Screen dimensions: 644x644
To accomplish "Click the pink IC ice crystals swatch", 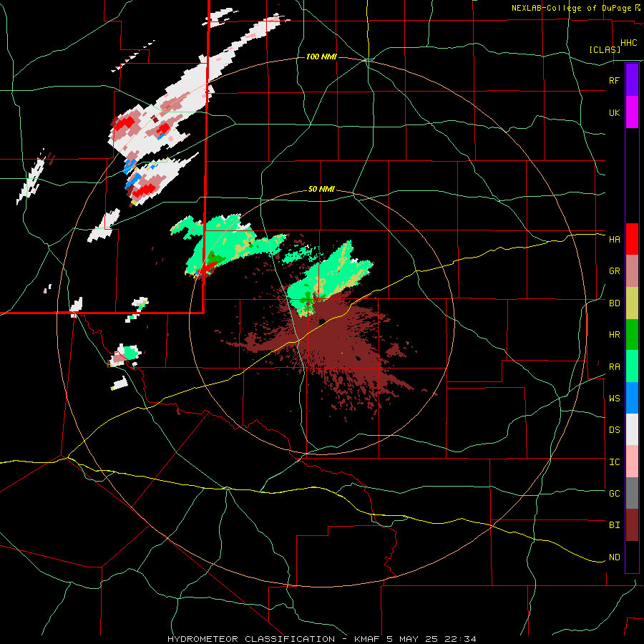I will click(632, 462).
